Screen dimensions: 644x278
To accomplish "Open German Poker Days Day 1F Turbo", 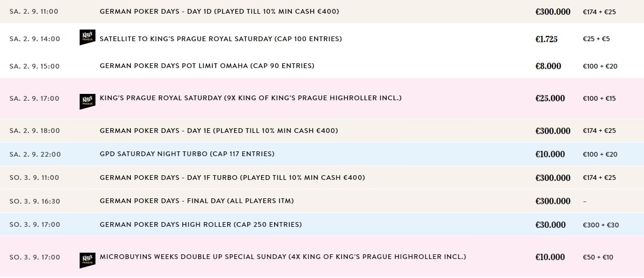I will click(232, 178).
